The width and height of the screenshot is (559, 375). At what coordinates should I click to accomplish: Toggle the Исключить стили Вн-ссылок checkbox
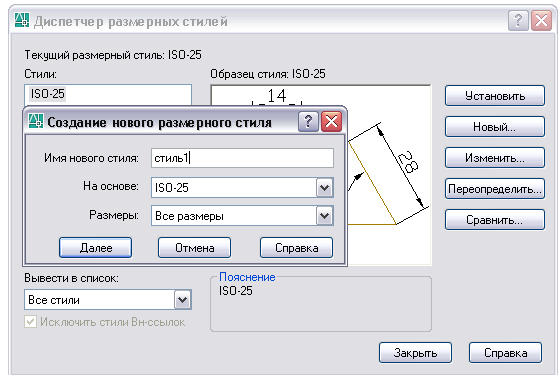(x=30, y=322)
